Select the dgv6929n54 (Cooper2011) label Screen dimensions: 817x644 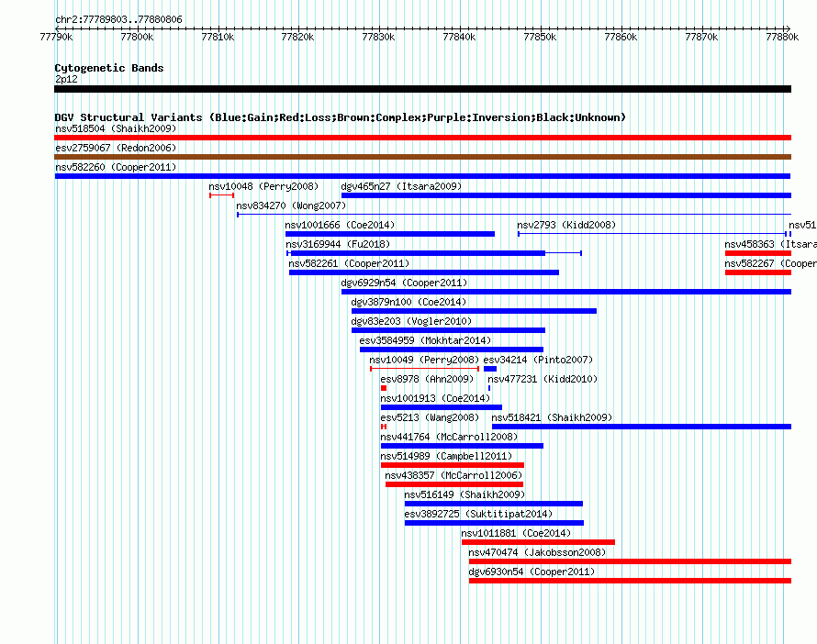click(x=404, y=283)
